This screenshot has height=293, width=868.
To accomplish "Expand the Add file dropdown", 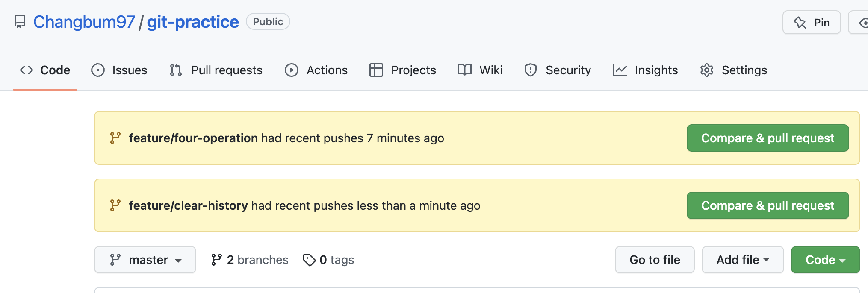I will [x=742, y=260].
